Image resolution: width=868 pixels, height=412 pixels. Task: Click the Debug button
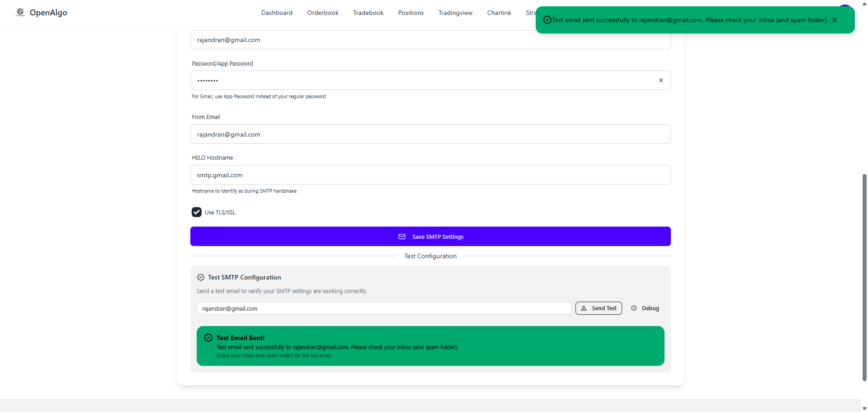(x=646, y=308)
